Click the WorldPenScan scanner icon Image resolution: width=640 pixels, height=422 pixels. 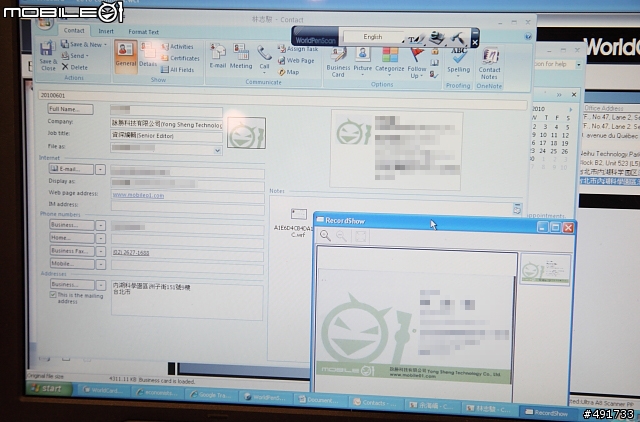tap(437, 38)
